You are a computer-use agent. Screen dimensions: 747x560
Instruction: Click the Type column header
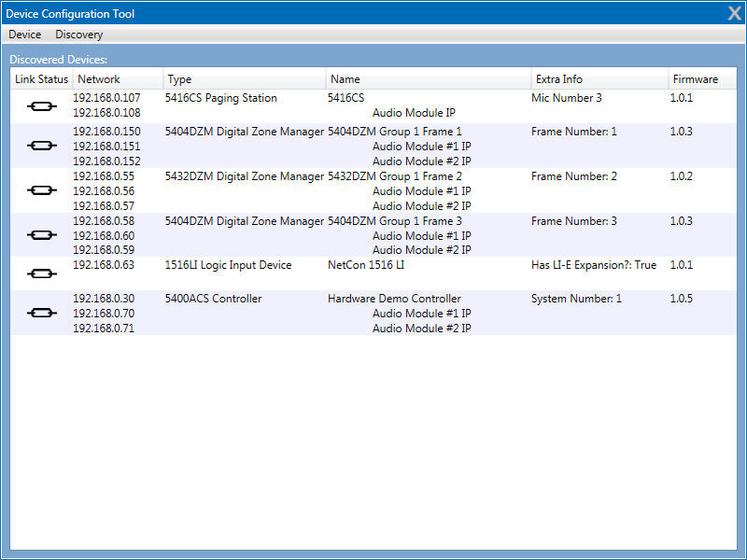179,79
